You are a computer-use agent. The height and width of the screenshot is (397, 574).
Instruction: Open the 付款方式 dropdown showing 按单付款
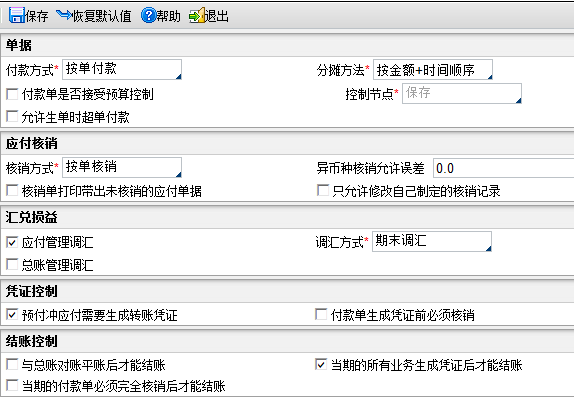(122, 69)
